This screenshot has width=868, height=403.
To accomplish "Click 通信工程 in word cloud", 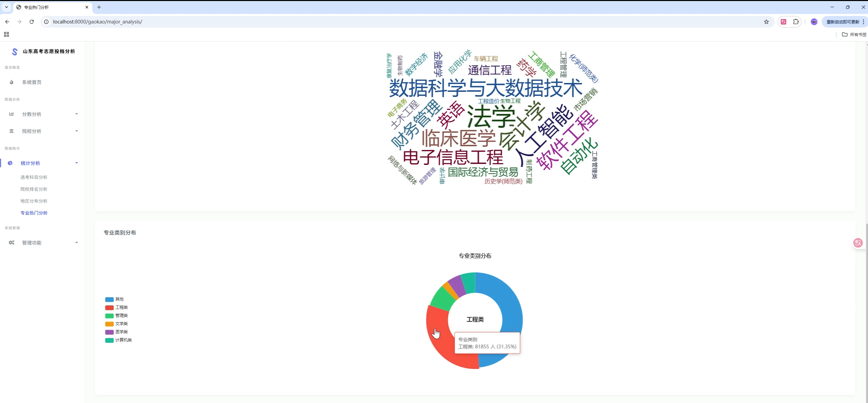I will point(489,70).
